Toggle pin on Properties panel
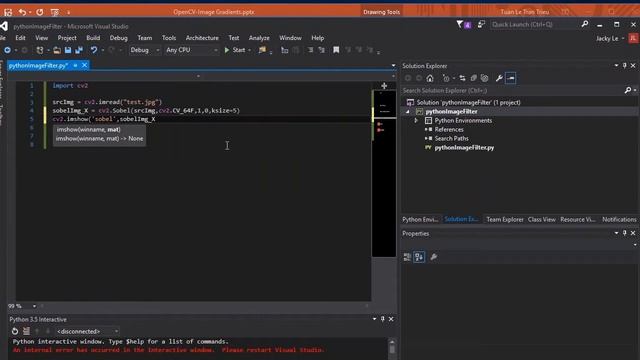The width and height of the screenshot is (640, 360). point(624,233)
